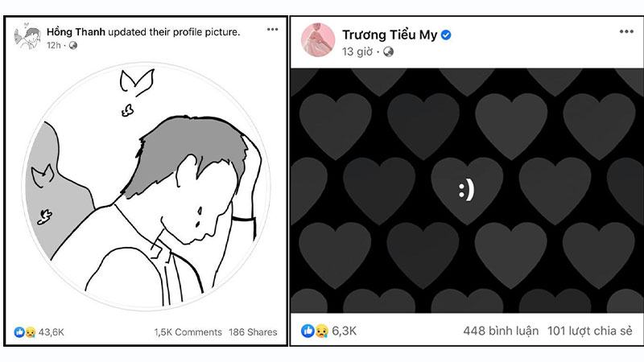Viewport: 644px width, 362px height.
Task: Click the sad reaction icon beside 6,3K
Action: 321,331
